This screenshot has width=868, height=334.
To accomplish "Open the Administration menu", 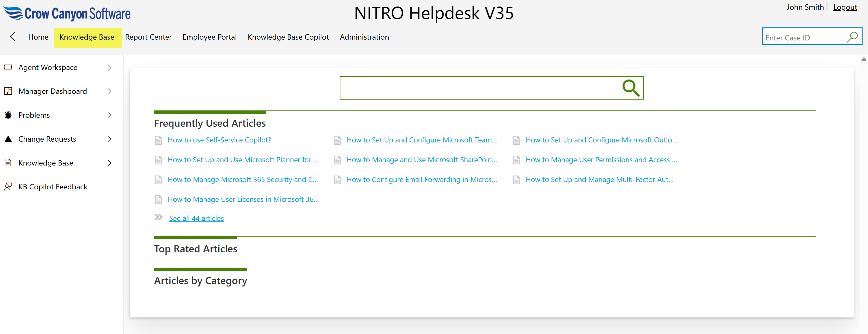I will click(x=364, y=37).
